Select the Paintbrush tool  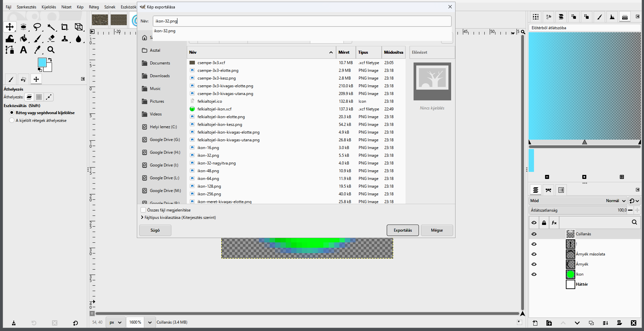click(x=37, y=38)
